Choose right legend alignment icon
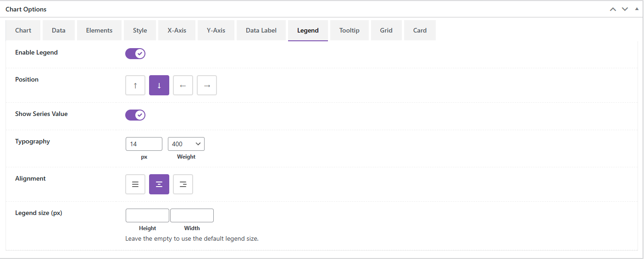 (x=183, y=184)
